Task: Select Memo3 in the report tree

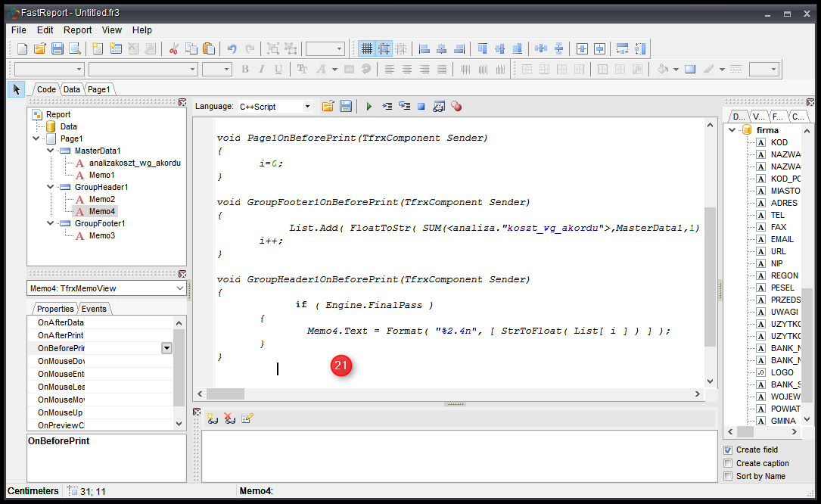Action: point(101,235)
